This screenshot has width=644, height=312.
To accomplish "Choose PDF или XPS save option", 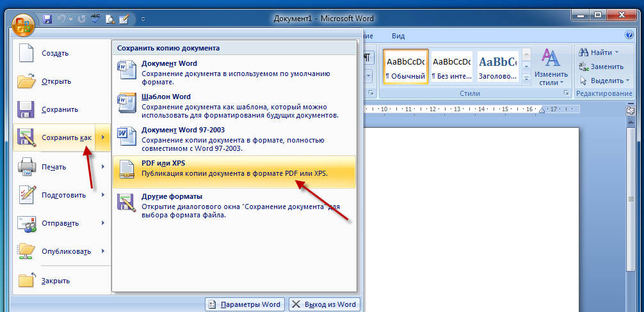I will tap(234, 172).
